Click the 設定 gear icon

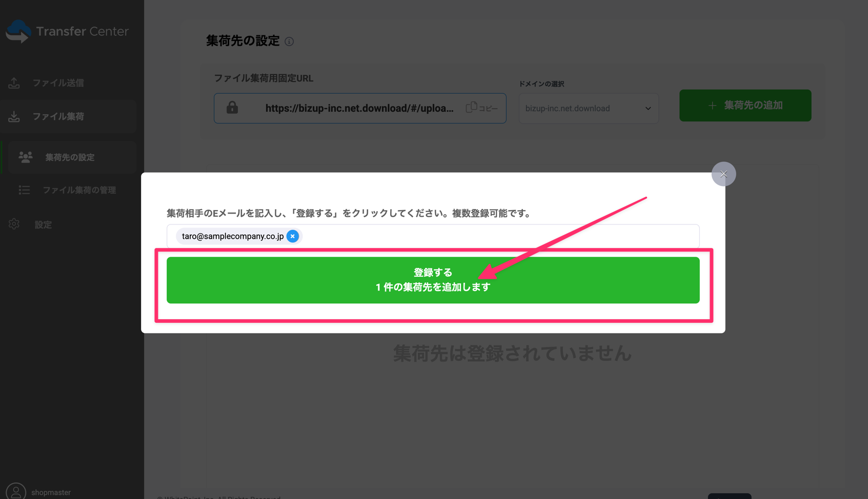14,224
